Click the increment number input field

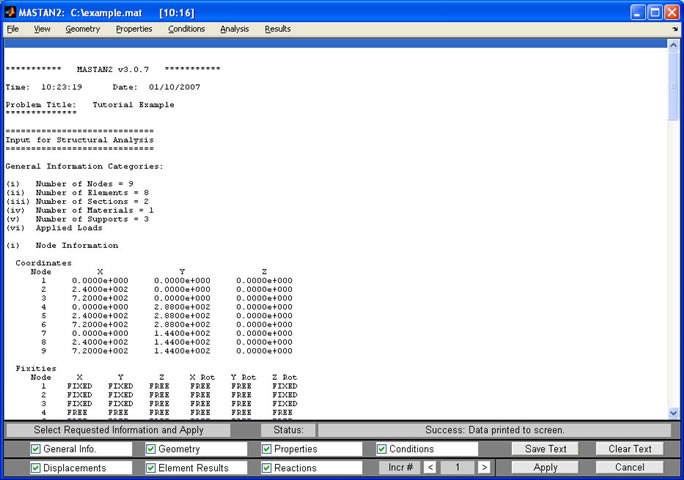pyautogui.click(x=457, y=467)
